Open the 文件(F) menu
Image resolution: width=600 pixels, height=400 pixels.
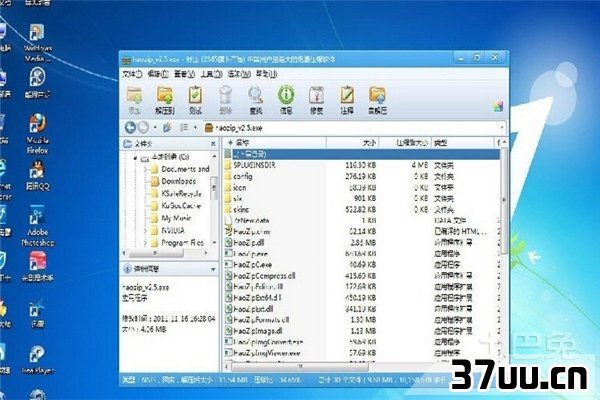point(132,74)
